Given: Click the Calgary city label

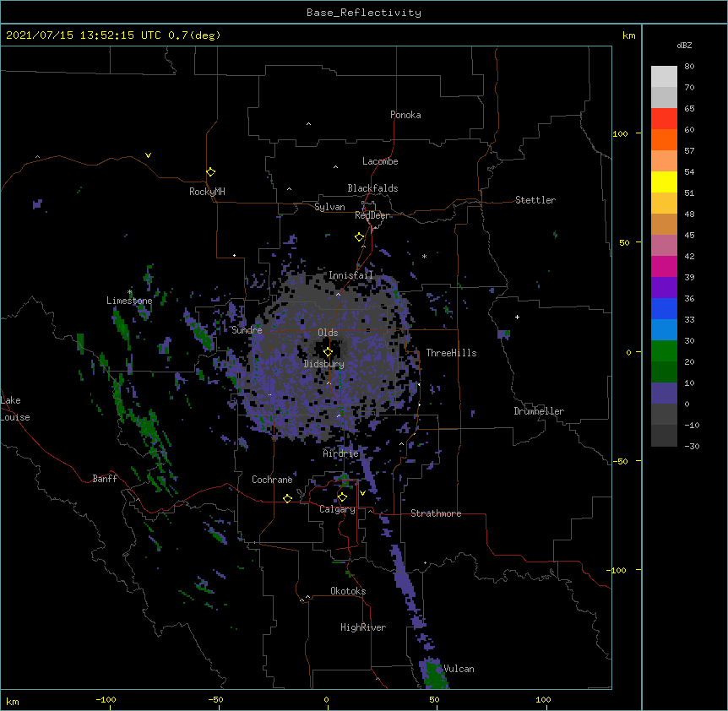Looking at the screenshot, I should click(x=337, y=509).
